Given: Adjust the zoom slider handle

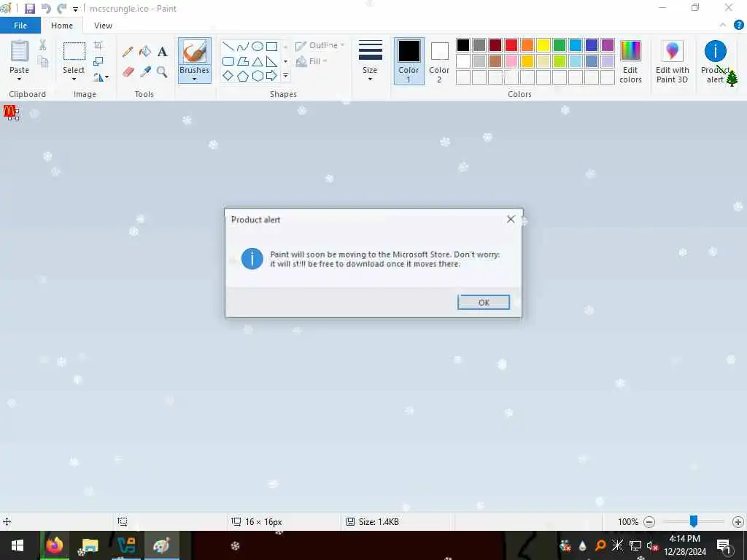Looking at the screenshot, I should [694, 521].
